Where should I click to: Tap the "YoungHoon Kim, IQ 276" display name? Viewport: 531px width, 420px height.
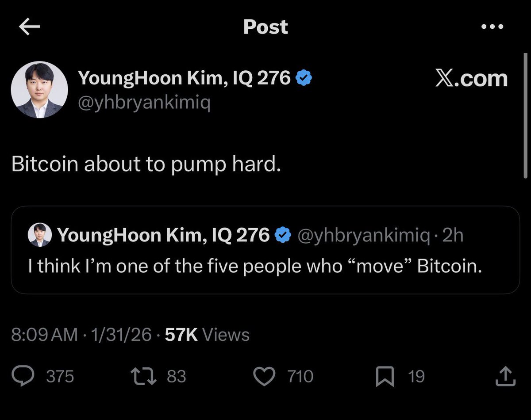click(x=184, y=78)
